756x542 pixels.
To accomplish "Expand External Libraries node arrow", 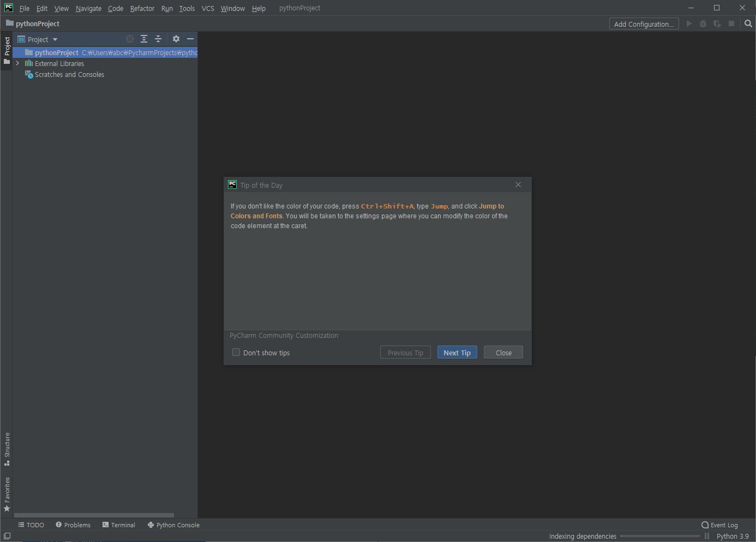I will click(x=18, y=63).
